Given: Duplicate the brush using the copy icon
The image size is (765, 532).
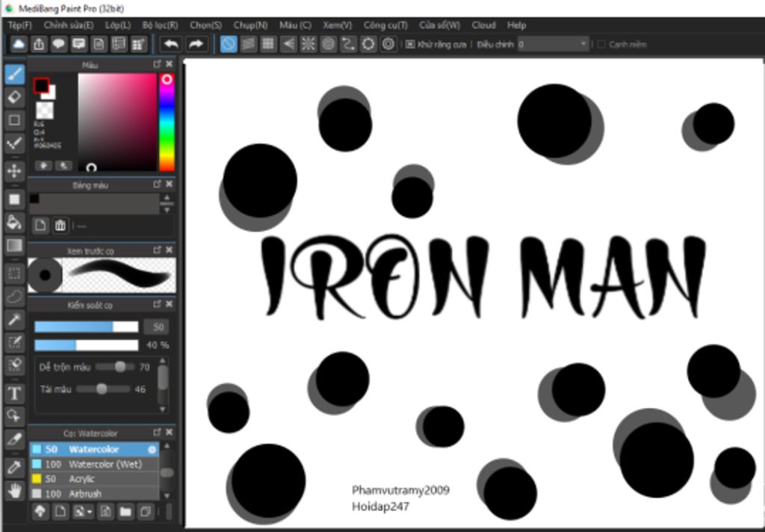Looking at the screenshot, I should [x=145, y=512].
